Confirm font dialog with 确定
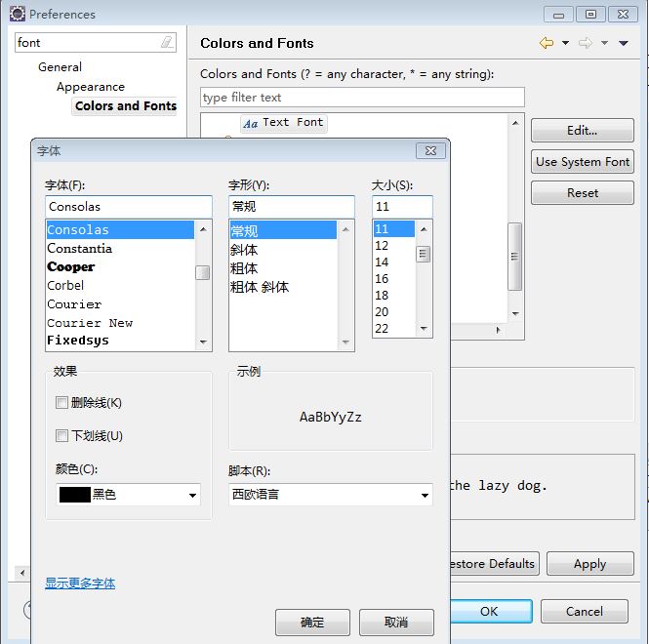The width and height of the screenshot is (649, 644). coord(312,623)
